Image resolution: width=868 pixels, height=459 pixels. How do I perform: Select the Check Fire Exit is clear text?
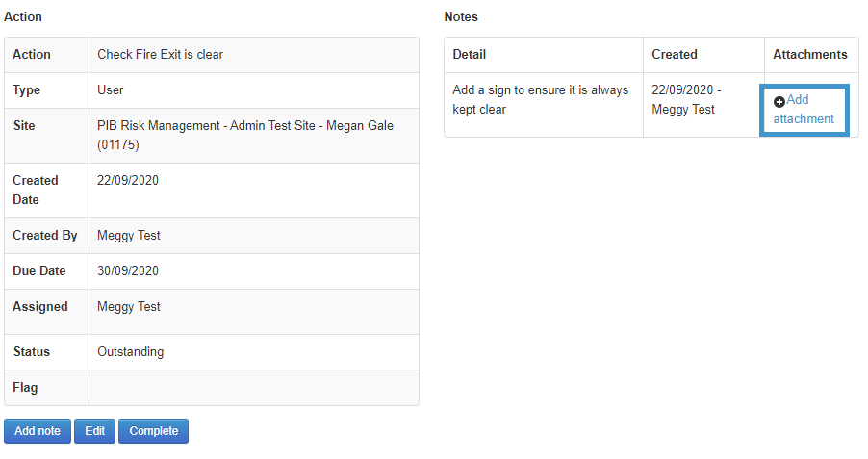coord(160,54)
